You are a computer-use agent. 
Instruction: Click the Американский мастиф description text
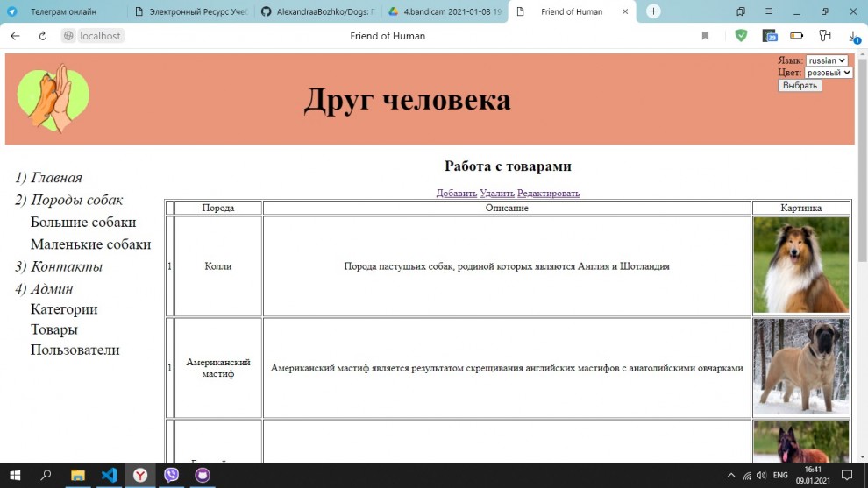click(x=507, y=368)
